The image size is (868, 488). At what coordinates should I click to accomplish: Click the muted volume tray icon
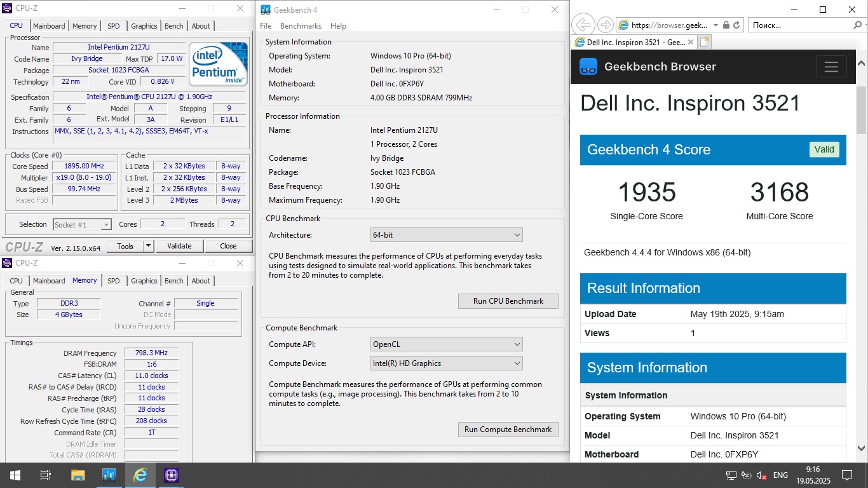(761, 475)
